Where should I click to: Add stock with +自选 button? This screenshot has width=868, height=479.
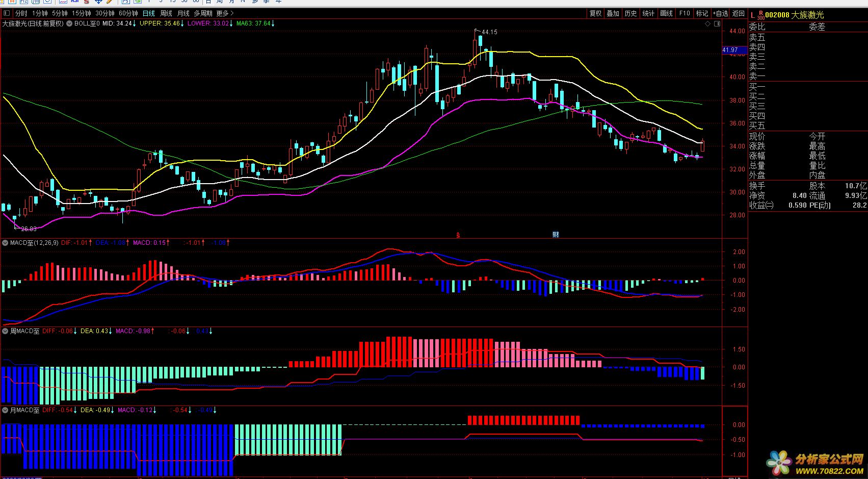point(720,13)
